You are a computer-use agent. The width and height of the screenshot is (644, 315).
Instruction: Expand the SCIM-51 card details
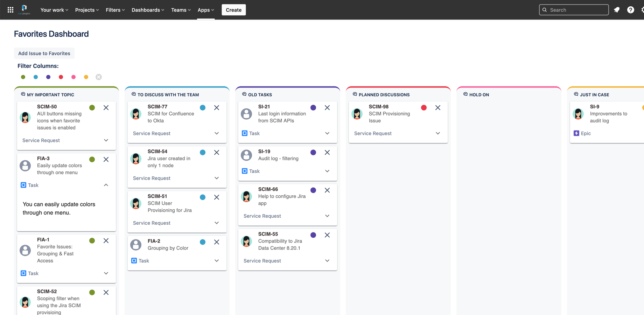(x=217, y=223)
